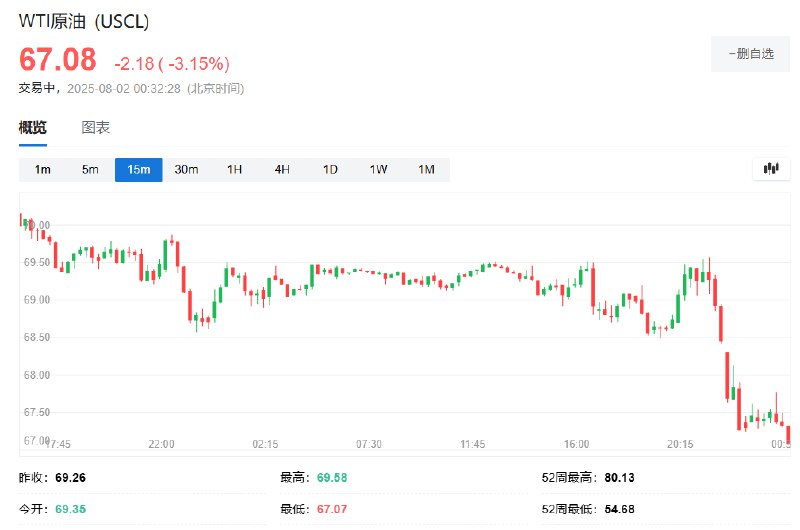This screenshot has width=800, height=530.
Task: Open the candlestick chart type icon
Action: [x=771, y=169]
